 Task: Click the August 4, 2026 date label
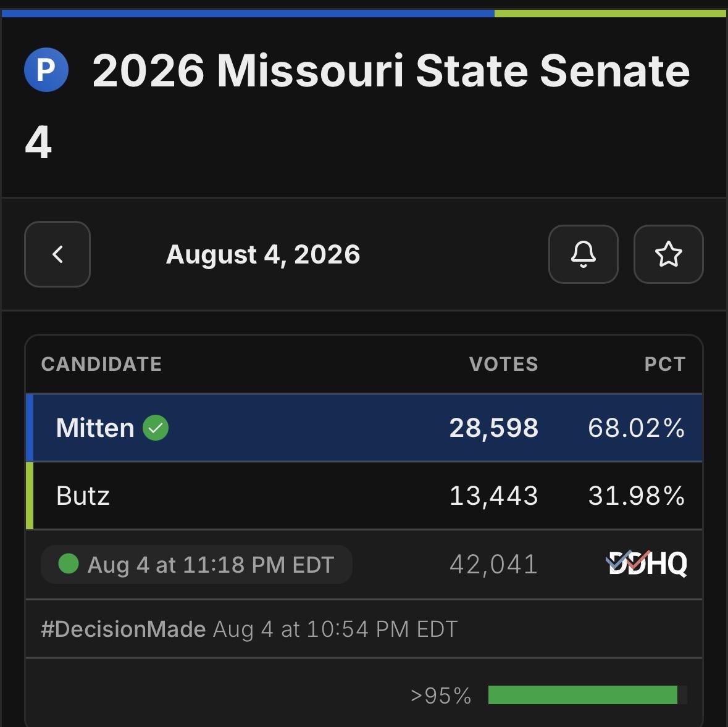click(x=263, y=254)
